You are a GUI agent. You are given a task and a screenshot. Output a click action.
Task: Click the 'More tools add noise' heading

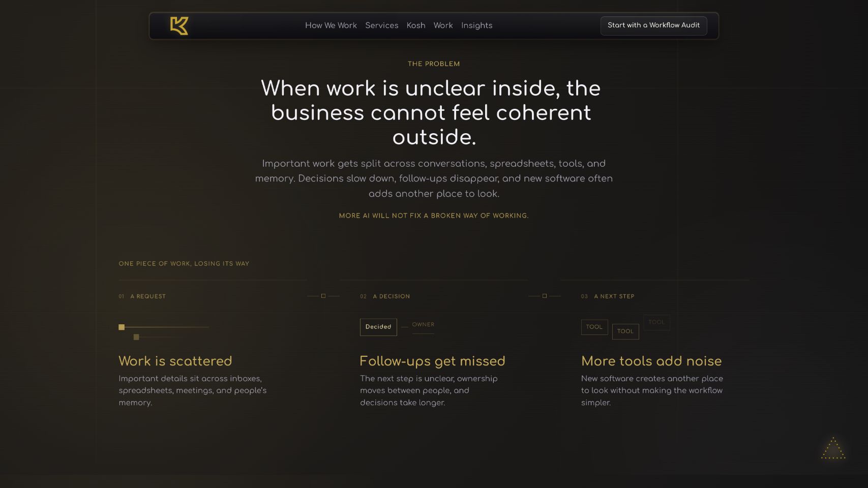[x=651, y=361]
